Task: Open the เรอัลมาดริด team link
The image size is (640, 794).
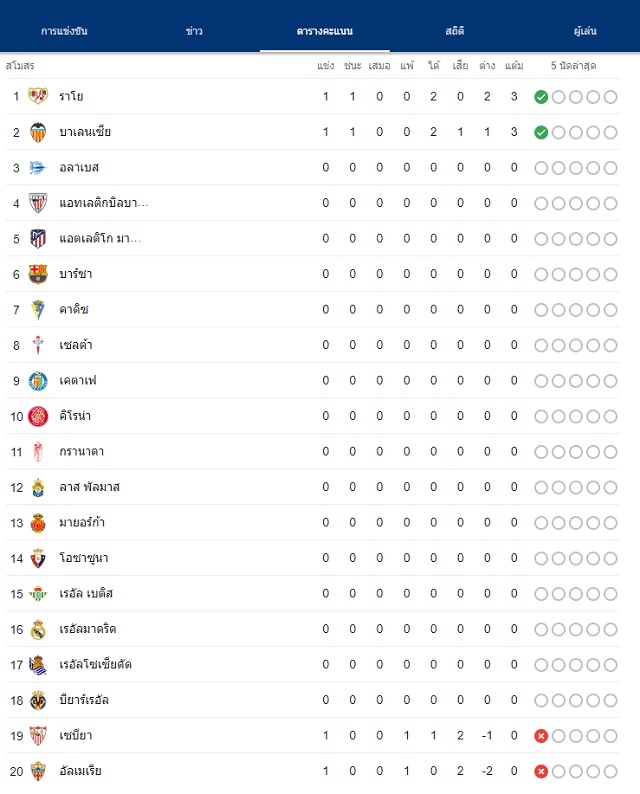Action: (x=88, y=629)
